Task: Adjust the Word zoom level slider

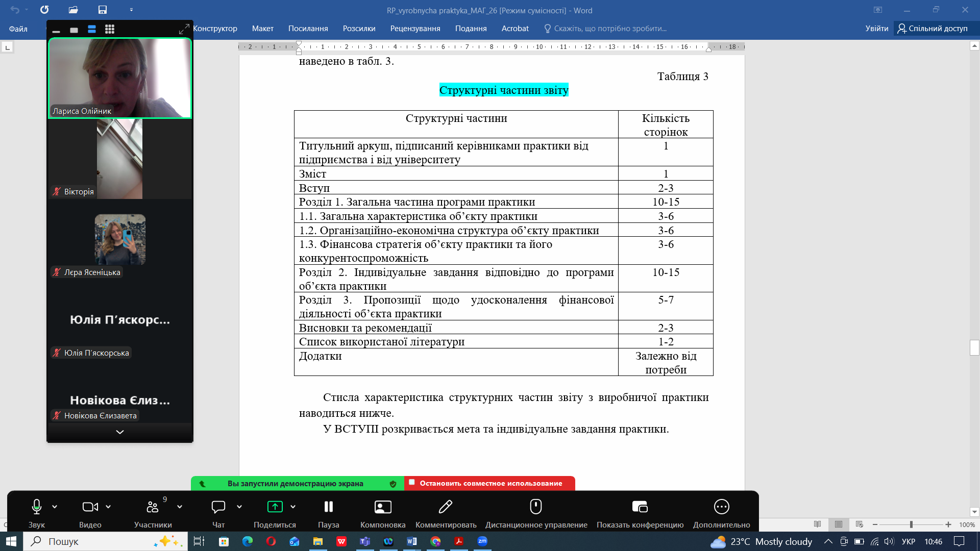Action: tap(911, 524)
